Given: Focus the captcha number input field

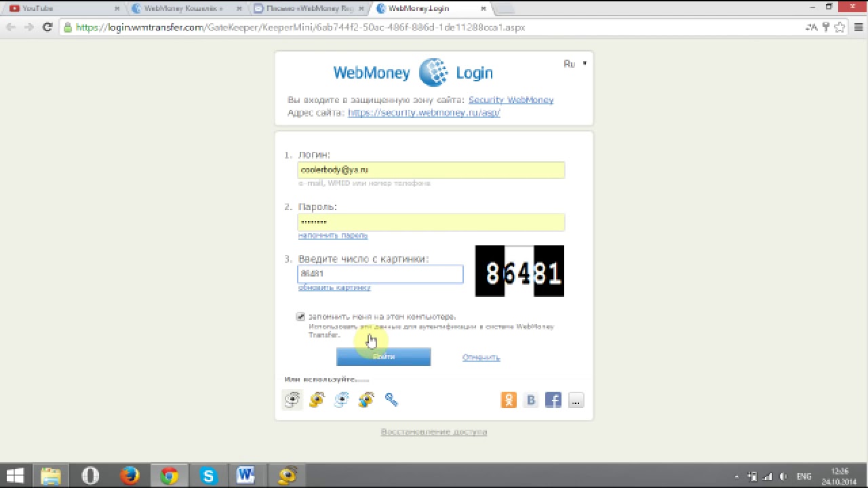Looking at the screenshot, I should (380, 274).
